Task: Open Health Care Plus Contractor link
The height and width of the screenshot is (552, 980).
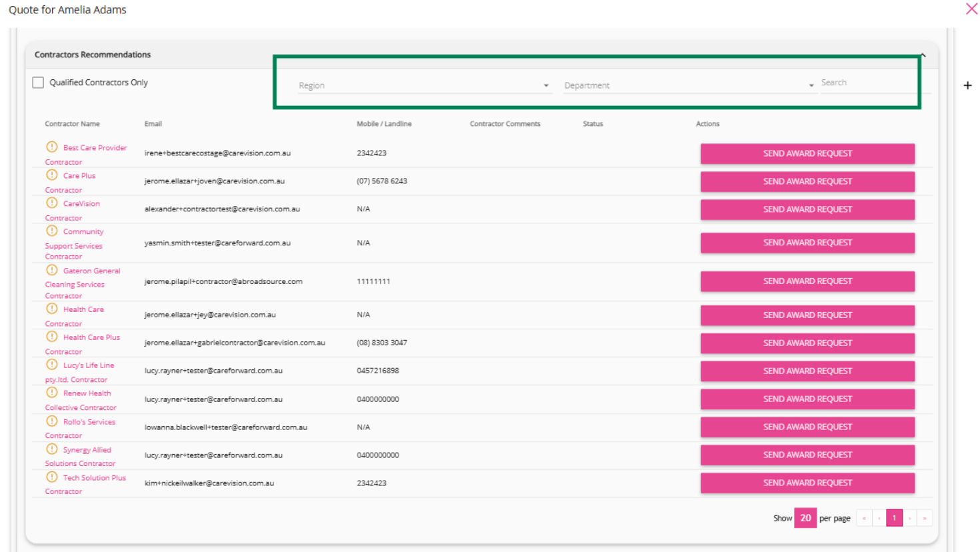Action: [83, 344]
